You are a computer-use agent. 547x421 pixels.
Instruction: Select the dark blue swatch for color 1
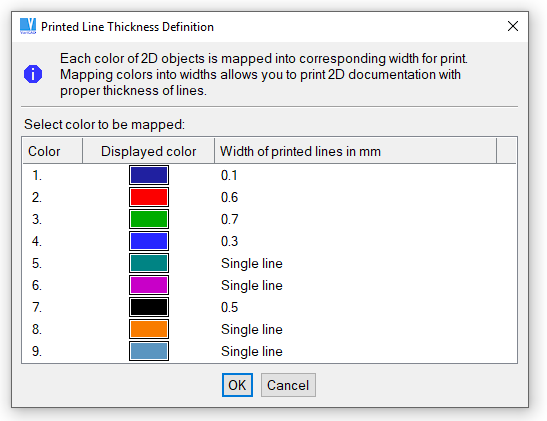click(149, 175)
